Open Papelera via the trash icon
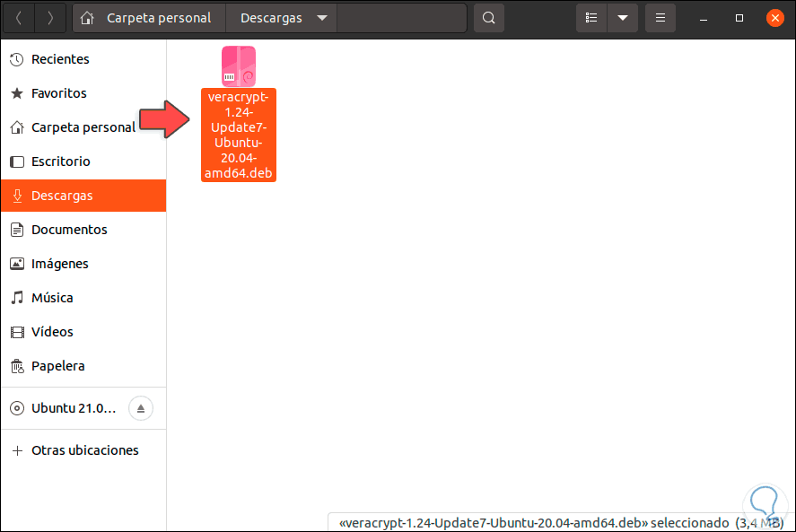The image size is (796, 532). click(16, 365)
